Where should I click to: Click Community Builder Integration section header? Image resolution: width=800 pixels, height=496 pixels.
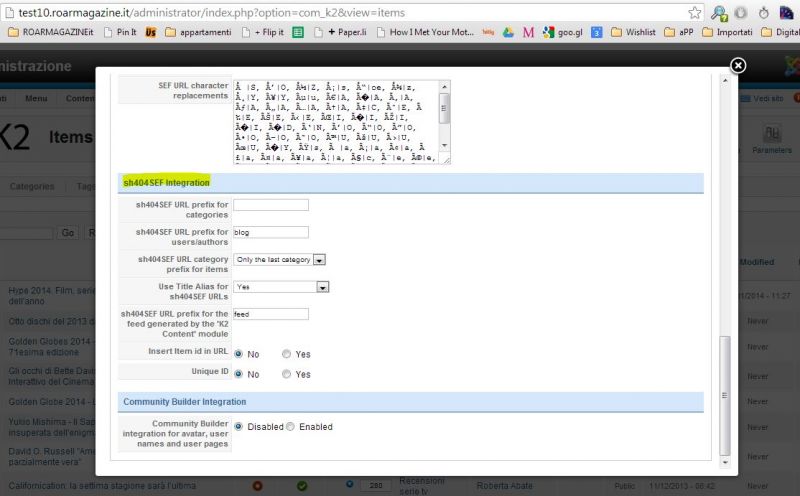[x=411, y=402]
